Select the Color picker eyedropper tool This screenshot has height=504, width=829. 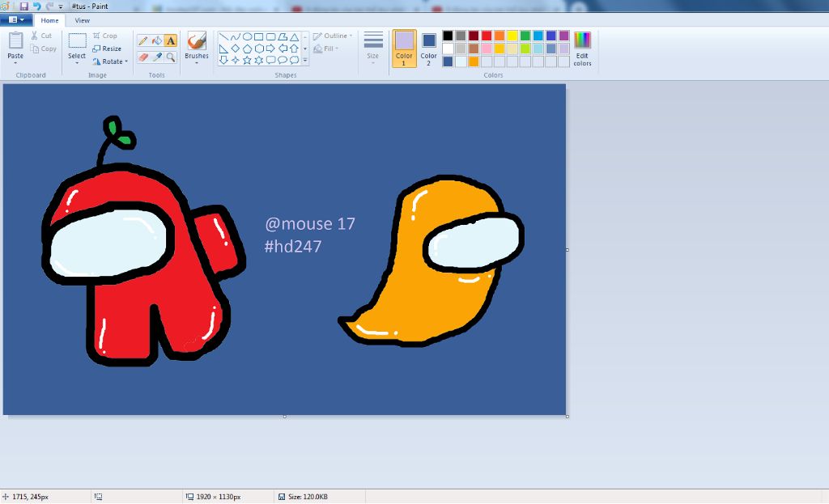[x=157, y=57]
